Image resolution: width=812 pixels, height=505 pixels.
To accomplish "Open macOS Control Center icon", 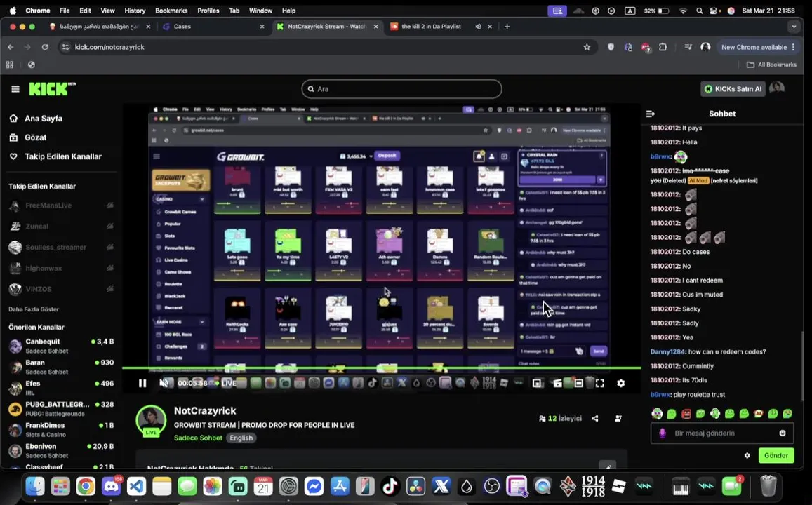I will 714,11.
